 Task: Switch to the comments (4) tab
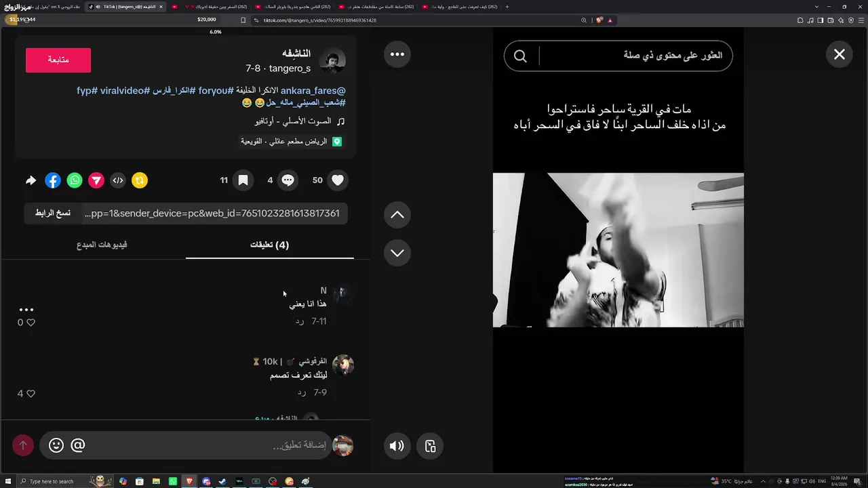click(270, 245)
